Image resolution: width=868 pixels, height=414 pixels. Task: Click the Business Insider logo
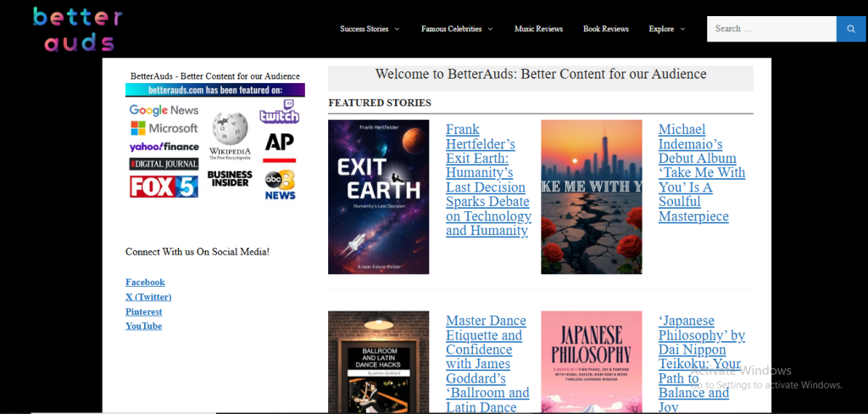(x=230, y=178)
